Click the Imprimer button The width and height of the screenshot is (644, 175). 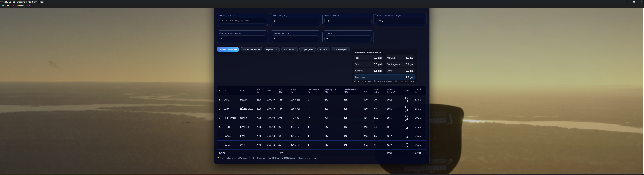click(x=323, y=49)
